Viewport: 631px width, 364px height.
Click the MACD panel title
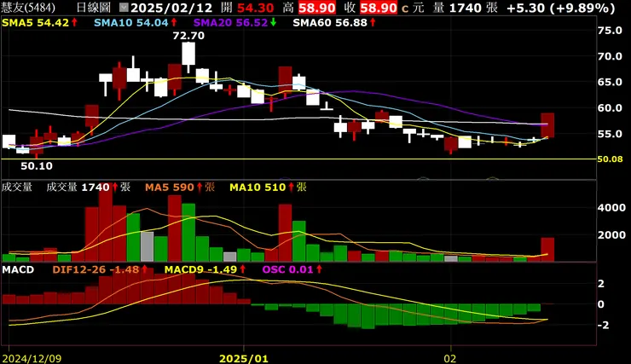click(18, 269)
